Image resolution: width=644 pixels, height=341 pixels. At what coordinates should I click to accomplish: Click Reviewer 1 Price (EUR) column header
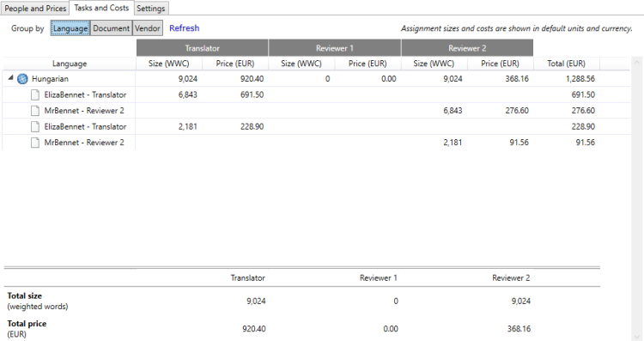click(368, 64)
